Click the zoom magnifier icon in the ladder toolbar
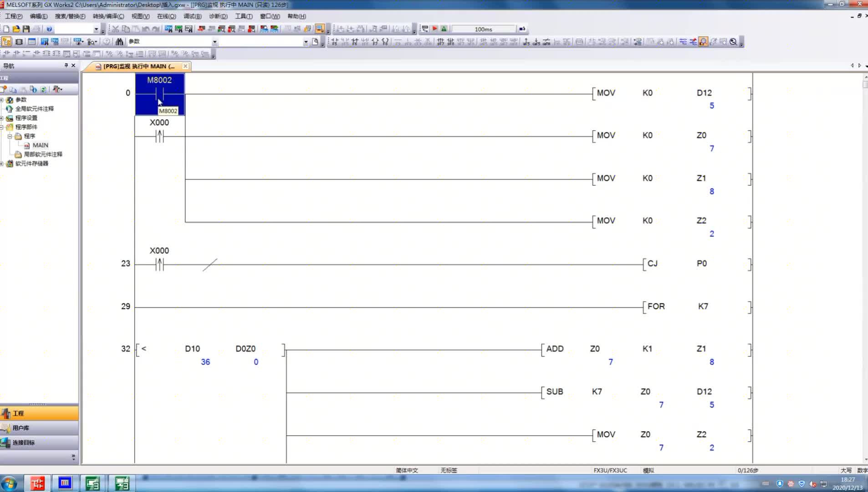 pos(733,41)
